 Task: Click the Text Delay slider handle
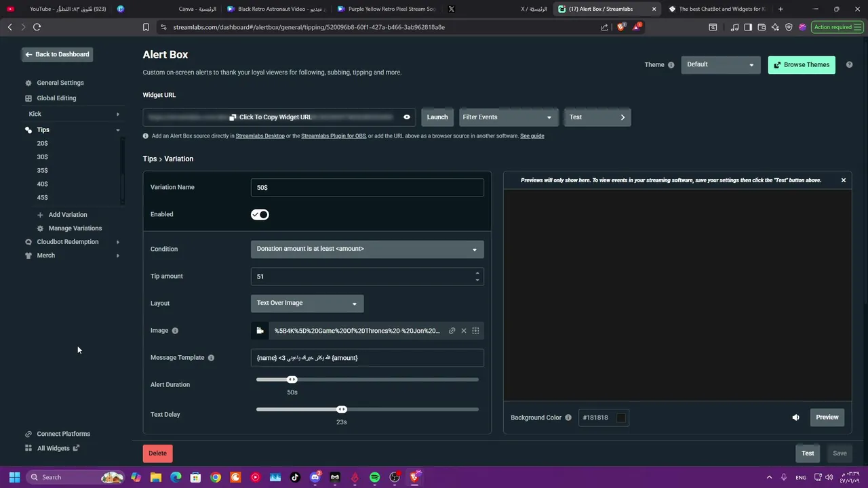pos(342,409)
